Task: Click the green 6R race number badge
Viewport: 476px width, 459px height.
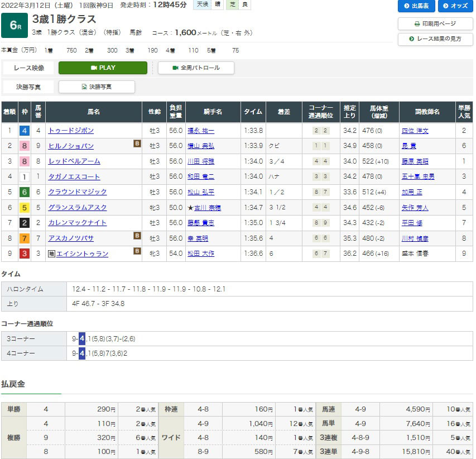Action: 15,25
